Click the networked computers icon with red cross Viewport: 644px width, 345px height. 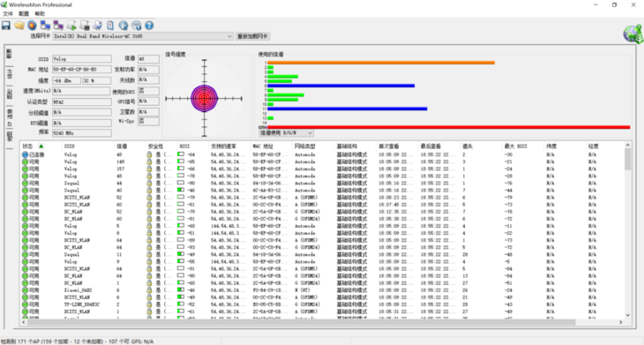[x=58, y=26]
